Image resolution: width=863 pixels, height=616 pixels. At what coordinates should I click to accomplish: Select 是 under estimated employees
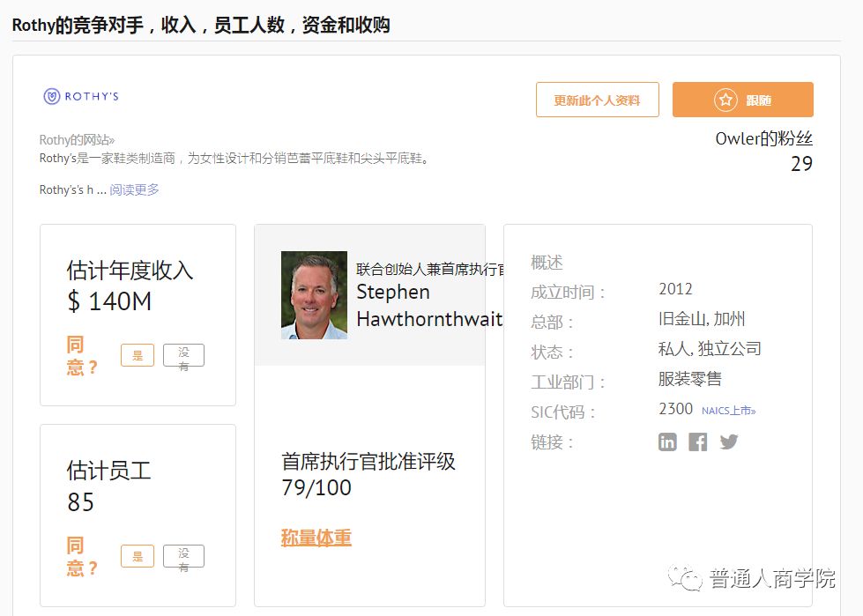137,556
